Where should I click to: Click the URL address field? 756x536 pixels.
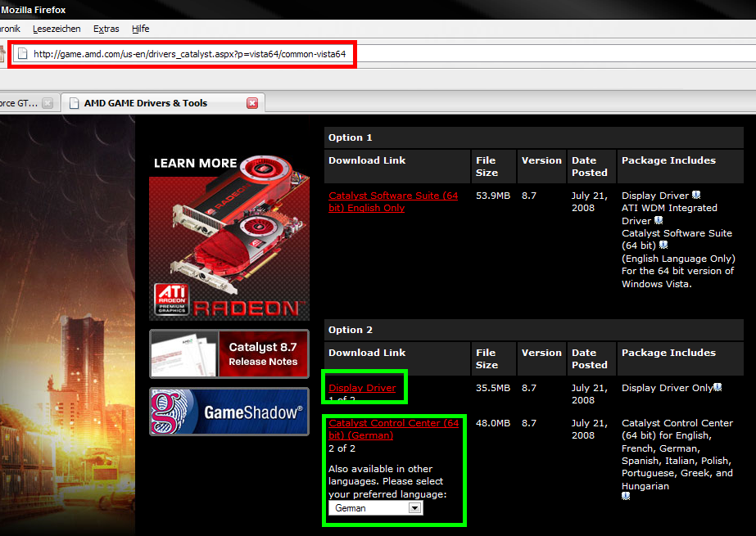tap(386, 54)
